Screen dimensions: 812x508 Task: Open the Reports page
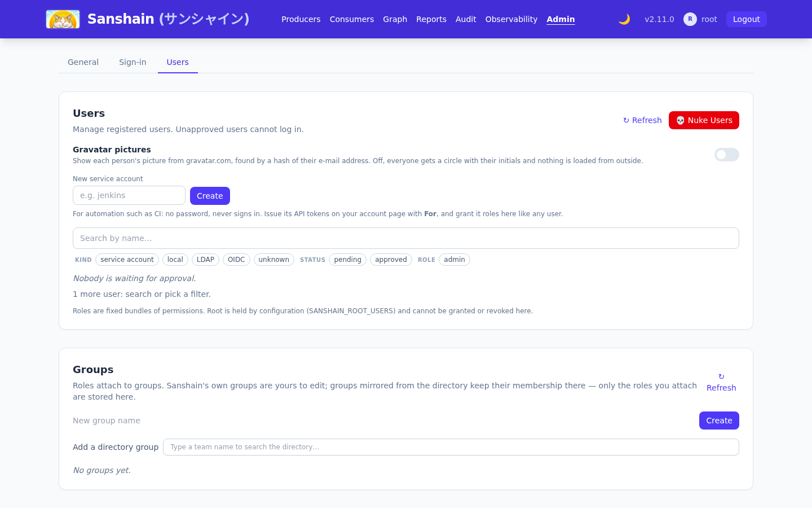(x=431, y=19)
